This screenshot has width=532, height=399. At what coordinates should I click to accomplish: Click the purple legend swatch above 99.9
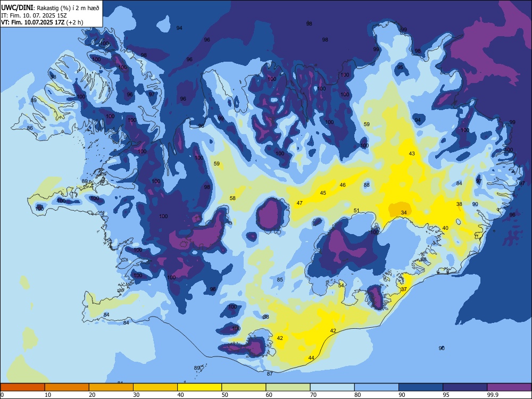coord(509,387)
